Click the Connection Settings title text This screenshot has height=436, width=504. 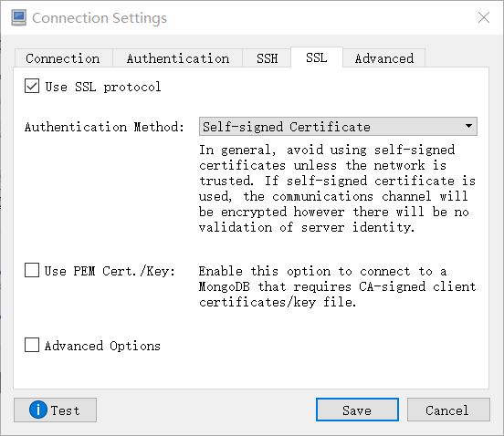[x=100, y=18]
